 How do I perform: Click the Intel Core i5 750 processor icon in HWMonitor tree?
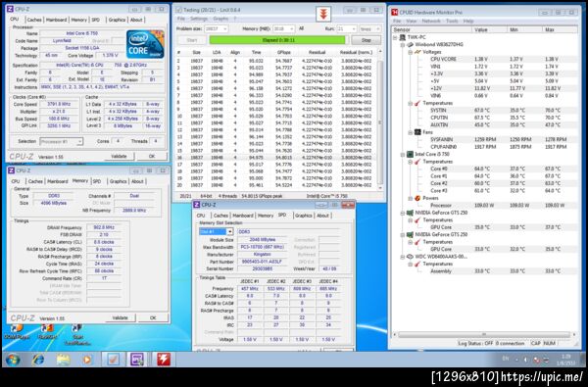(x=411, y=154)
